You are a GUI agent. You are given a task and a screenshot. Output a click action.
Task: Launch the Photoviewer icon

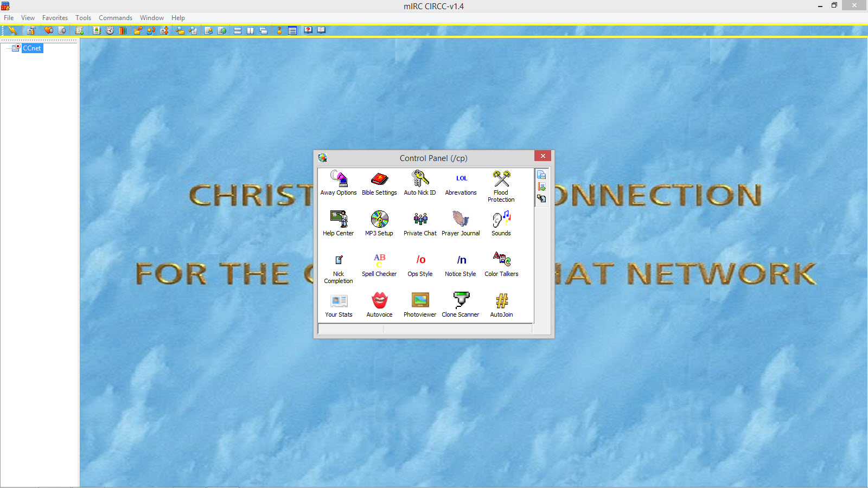[x=420, y=305]
